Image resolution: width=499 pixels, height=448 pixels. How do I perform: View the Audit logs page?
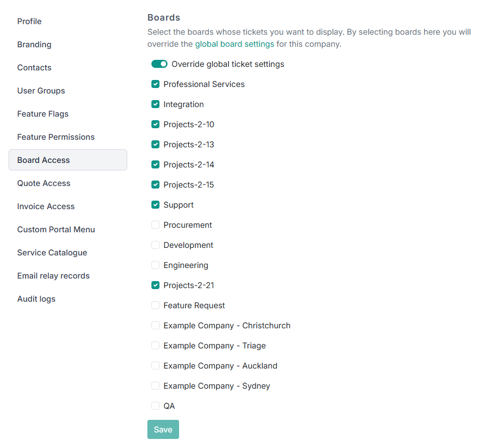36,299
